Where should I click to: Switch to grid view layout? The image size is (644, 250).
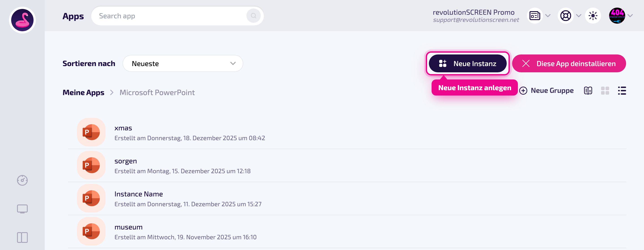[x=605, y=91]
